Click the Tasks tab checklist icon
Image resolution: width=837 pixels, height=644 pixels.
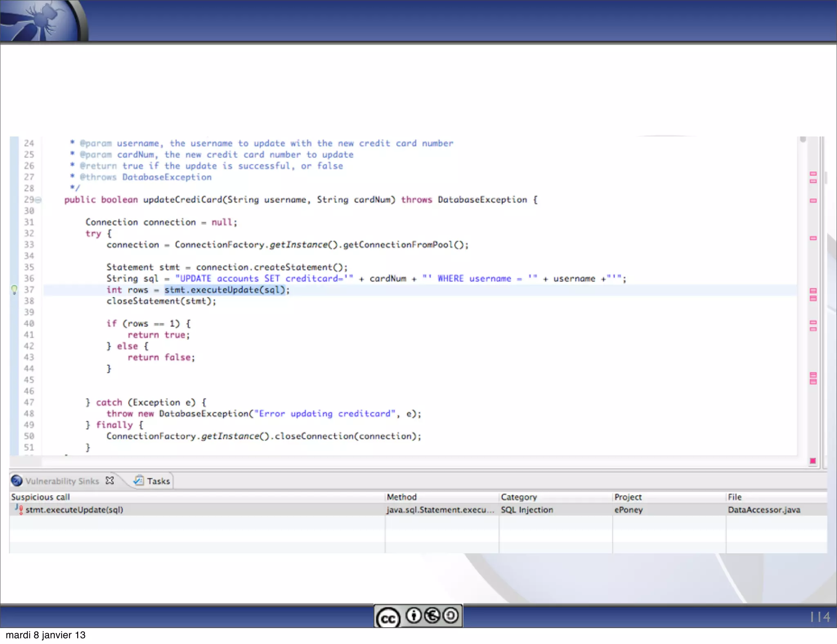point(139,480)
